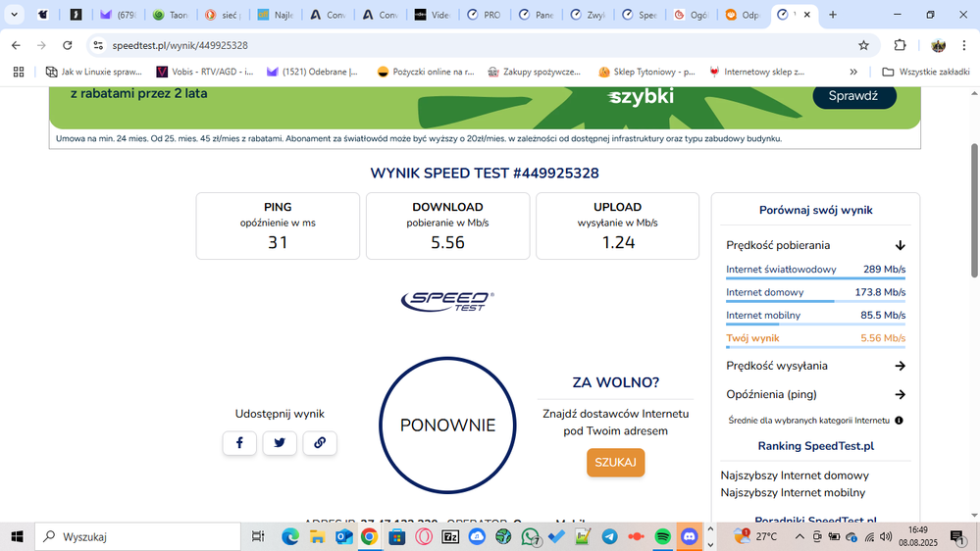The height and width of the screenshot is (551, 980).
Task: Click the address bar URL
Action: point(180,45)
